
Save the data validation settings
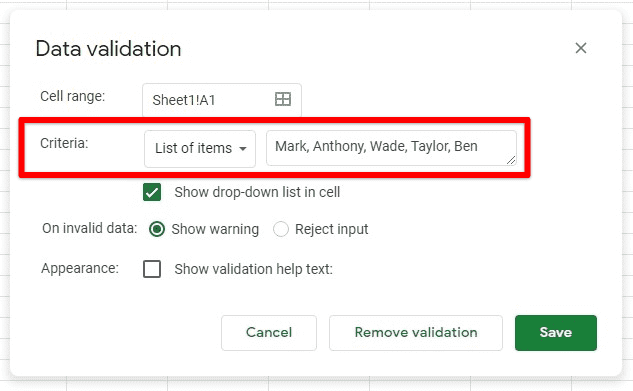[x=555, y=332]
